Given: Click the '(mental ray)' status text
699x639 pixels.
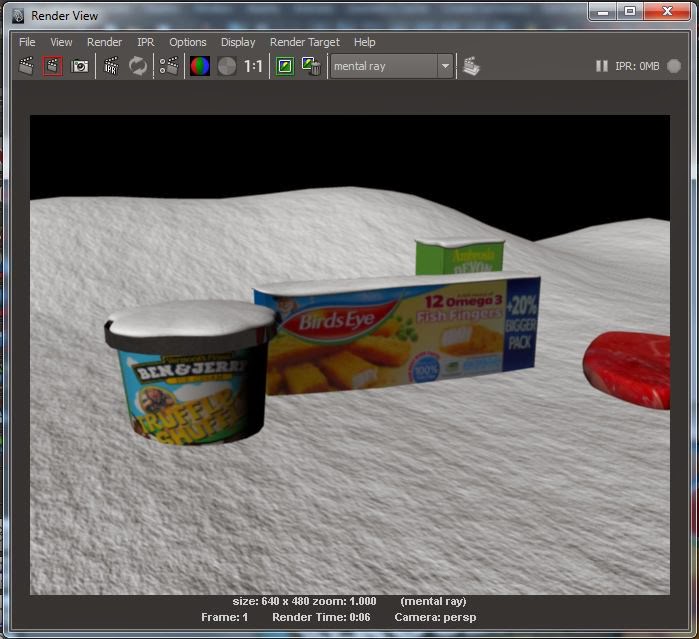Looking at the screenshot, I should [x=433, y=601].
